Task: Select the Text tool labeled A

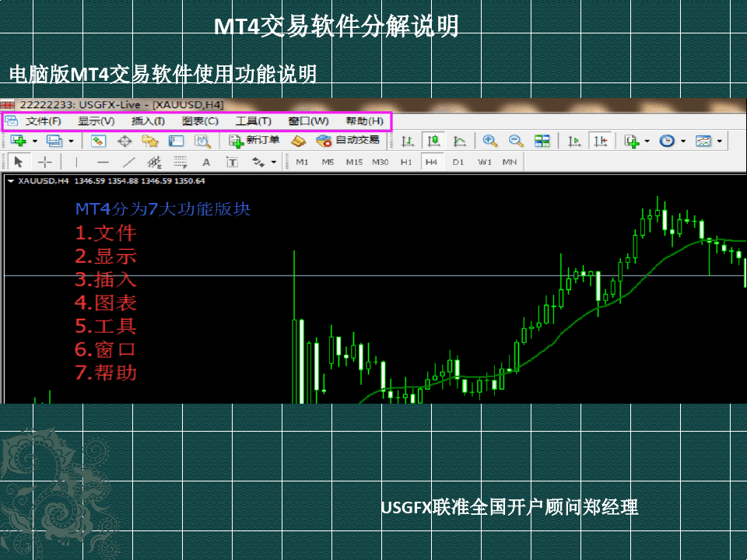Action: [x=206, y=163]
